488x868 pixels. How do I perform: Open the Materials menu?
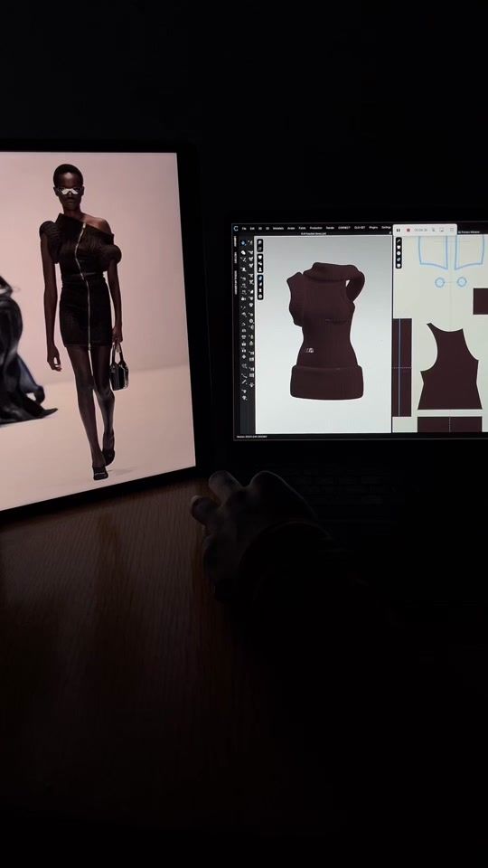tap(278, 228)
